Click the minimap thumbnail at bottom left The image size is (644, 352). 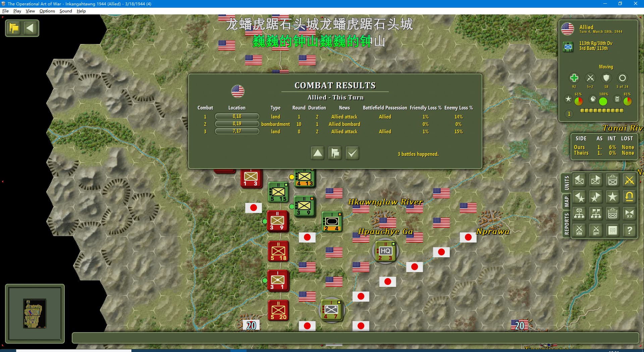pyautogui.click(x=35, y=313)
